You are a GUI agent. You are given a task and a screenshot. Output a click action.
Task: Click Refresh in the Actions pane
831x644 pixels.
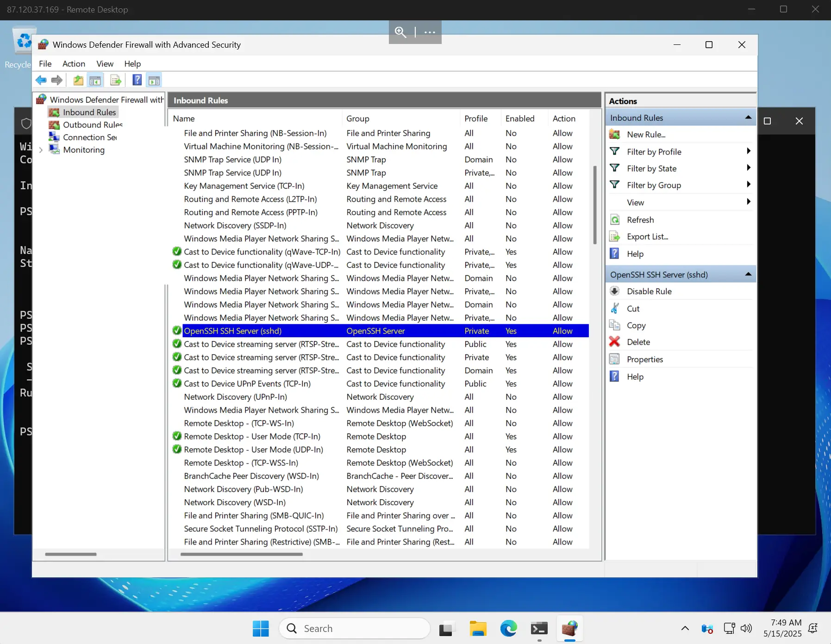[x=640, y=220]
